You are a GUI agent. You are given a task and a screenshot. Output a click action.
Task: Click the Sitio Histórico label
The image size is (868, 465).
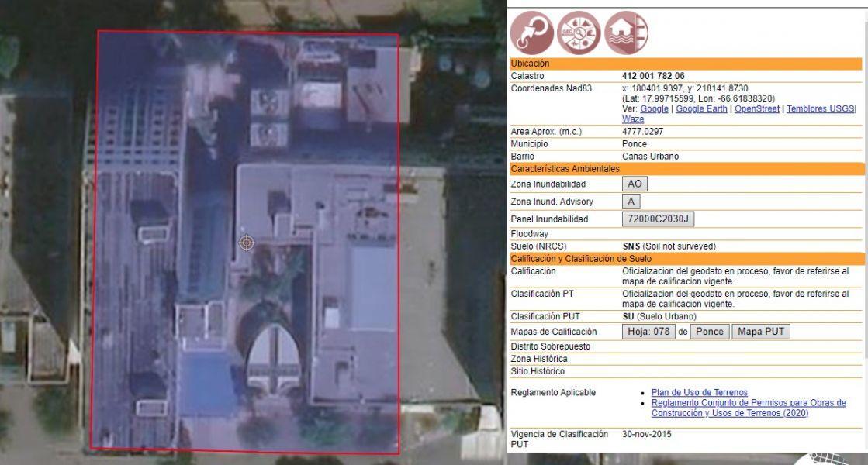click(538, 371)
